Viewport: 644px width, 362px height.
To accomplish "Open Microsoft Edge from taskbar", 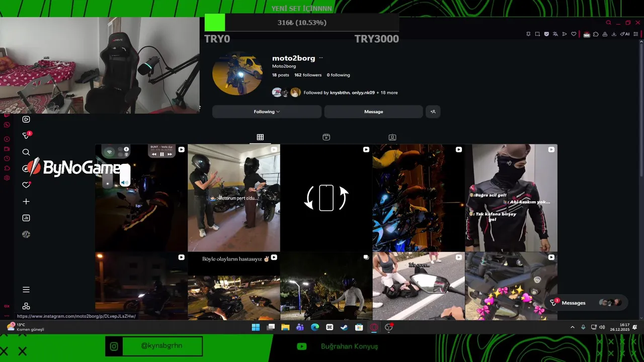I will [x=315, y=327].
